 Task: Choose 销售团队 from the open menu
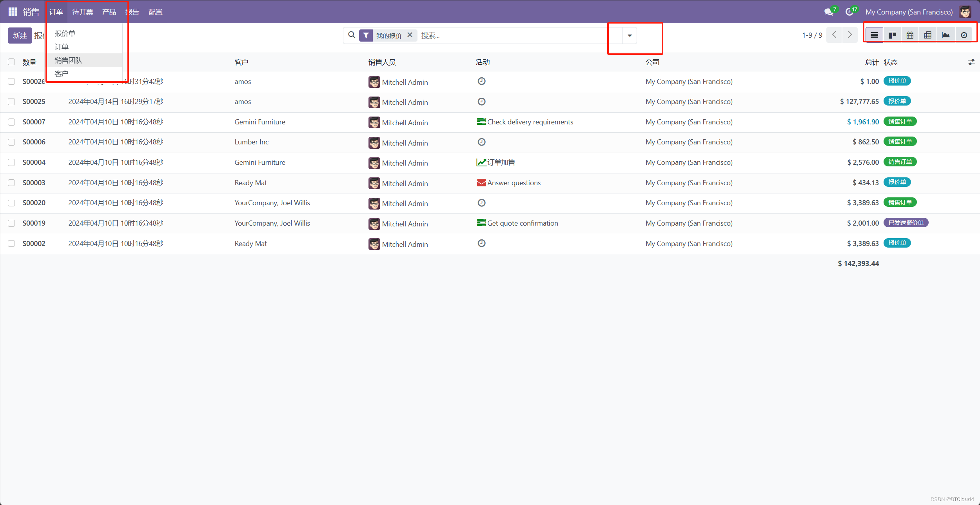click(x=69, y=60)
